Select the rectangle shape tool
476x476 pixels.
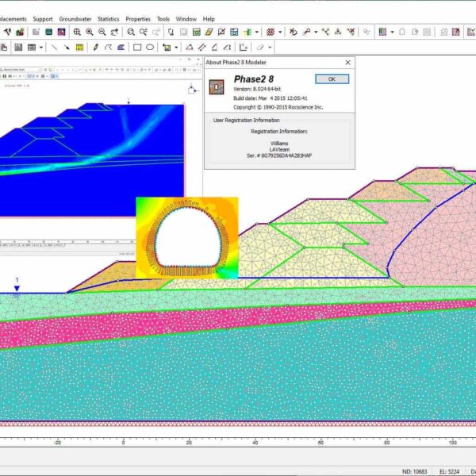click(137, 48)
